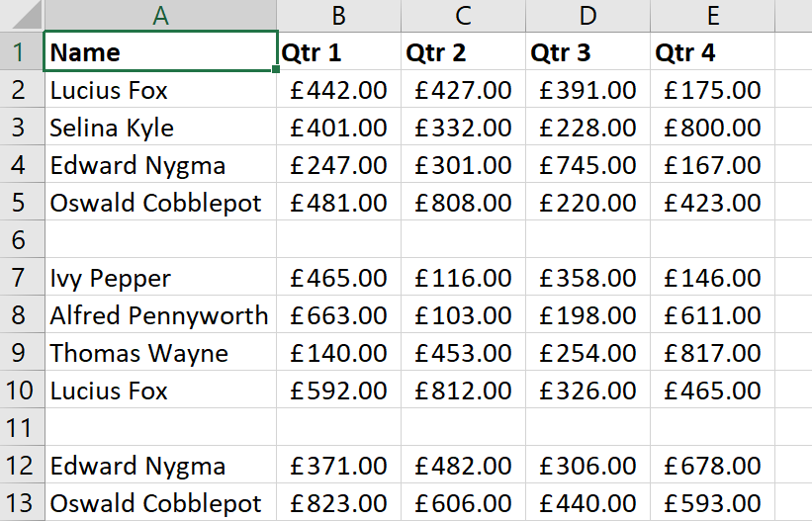This screenshot has width=812, height=521.
Task: Select cell containing Selina Kyle
Action: (160, 127)
